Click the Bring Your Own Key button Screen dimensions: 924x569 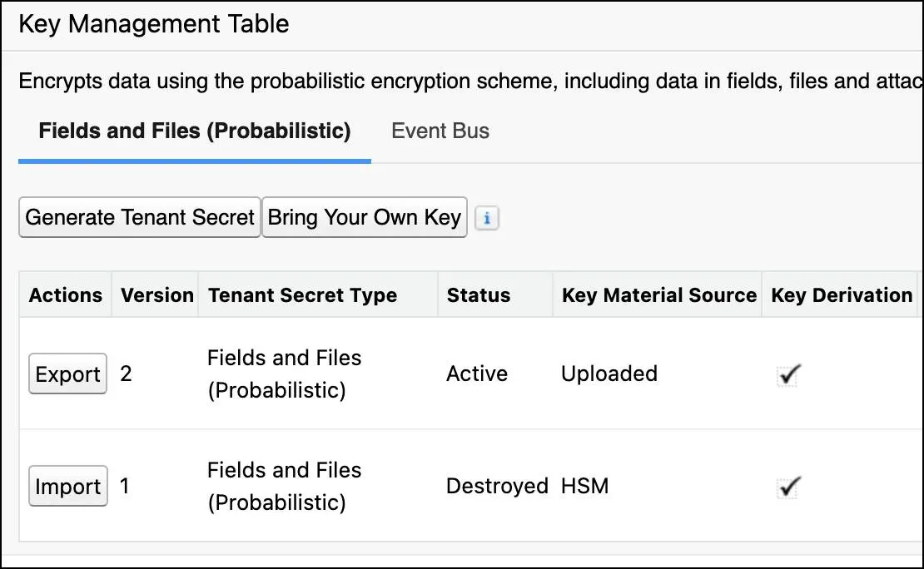tap(364, 217)
